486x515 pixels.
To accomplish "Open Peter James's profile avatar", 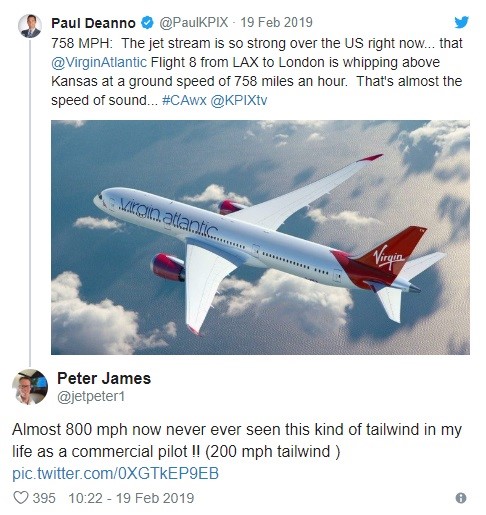I will click(x=30, y=387).
